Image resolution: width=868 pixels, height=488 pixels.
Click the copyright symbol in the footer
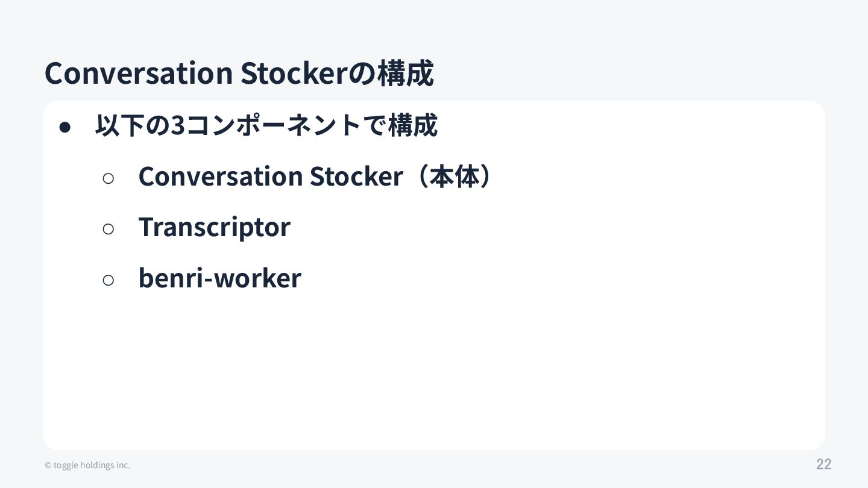(x=48, y=465)
